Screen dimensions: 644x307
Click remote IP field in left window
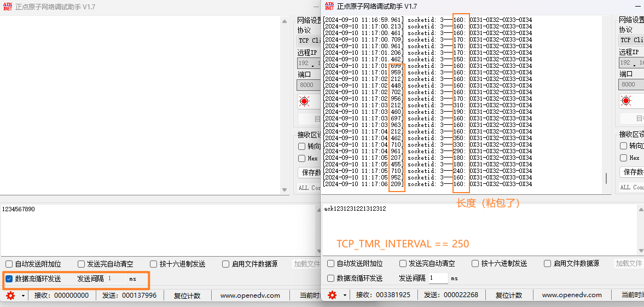tap(309, 63)
